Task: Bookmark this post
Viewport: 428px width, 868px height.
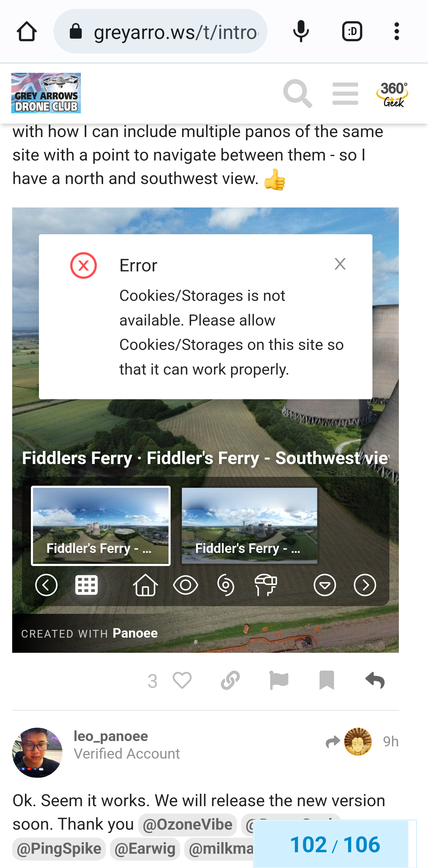Action: [x=327, y=680]
